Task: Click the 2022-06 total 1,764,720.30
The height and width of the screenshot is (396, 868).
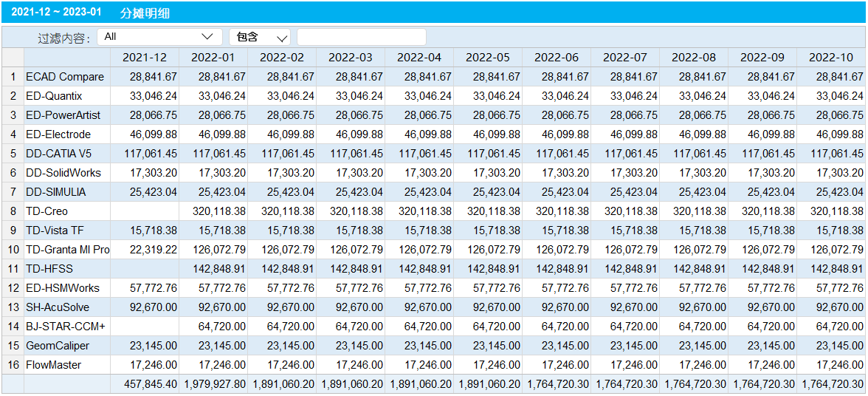Action: [x=558, y=384]
